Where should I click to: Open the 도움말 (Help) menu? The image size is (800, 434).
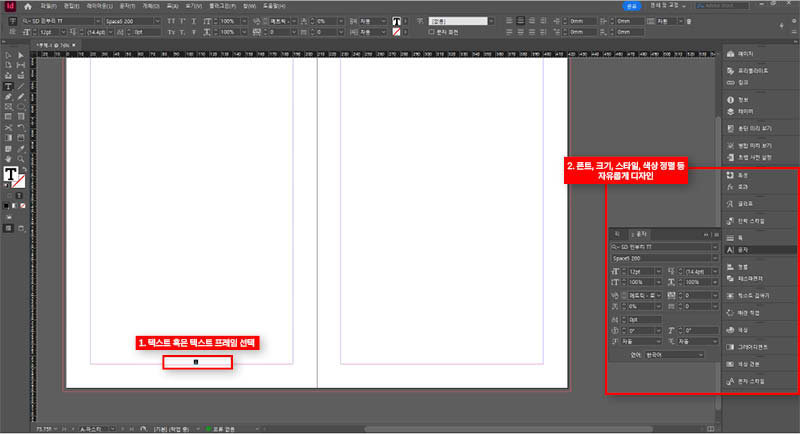pos(274,6)
